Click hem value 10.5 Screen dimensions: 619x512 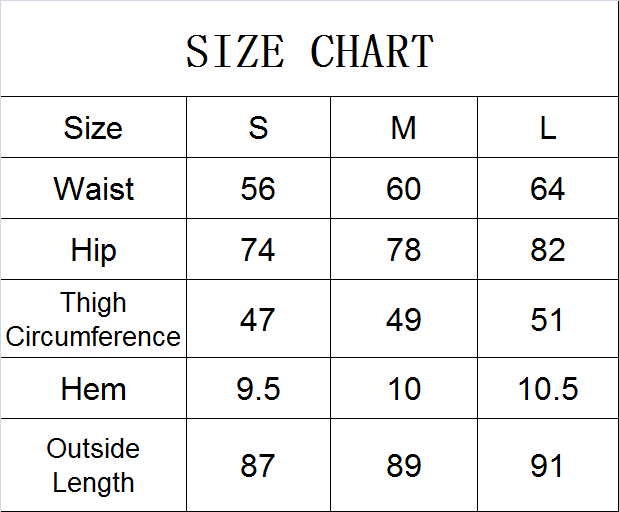point(547,388)
